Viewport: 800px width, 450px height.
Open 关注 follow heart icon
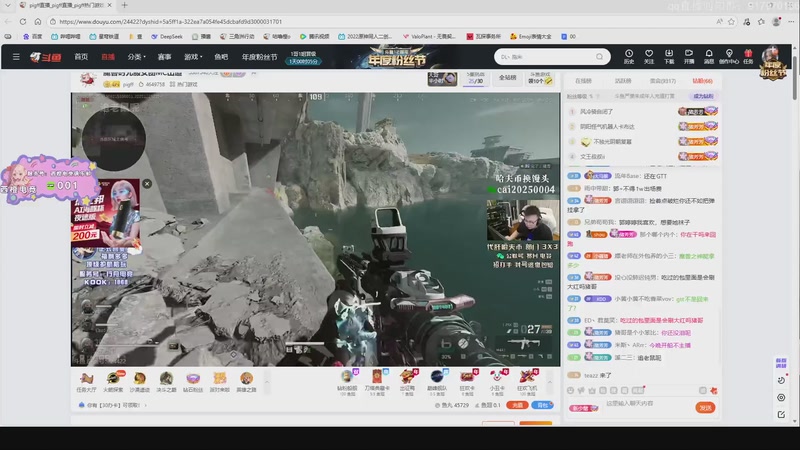tap(648, 56)
